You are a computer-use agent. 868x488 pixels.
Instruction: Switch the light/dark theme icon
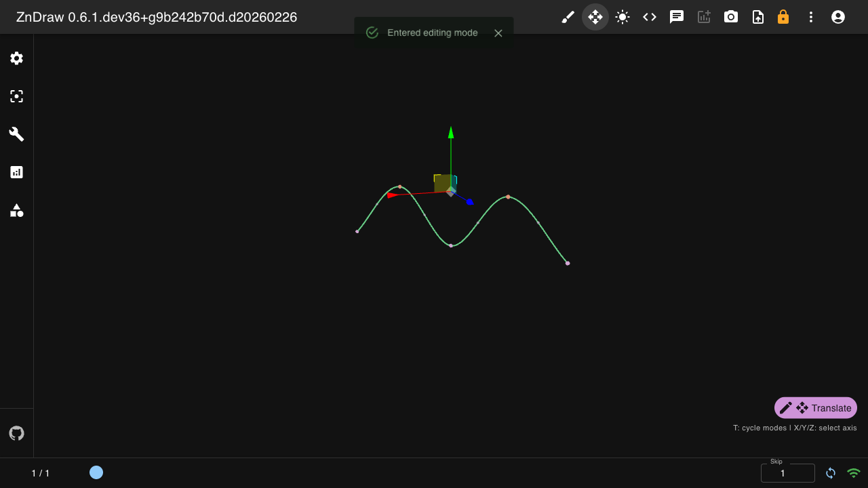pos(623,17)
